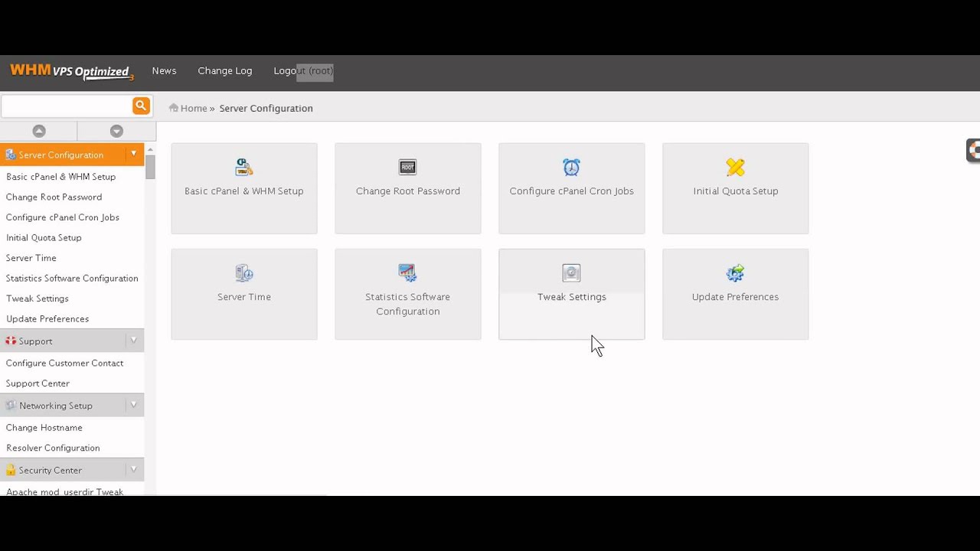
Task: Click the Support section lifebuoy icon
Action: 11,341
